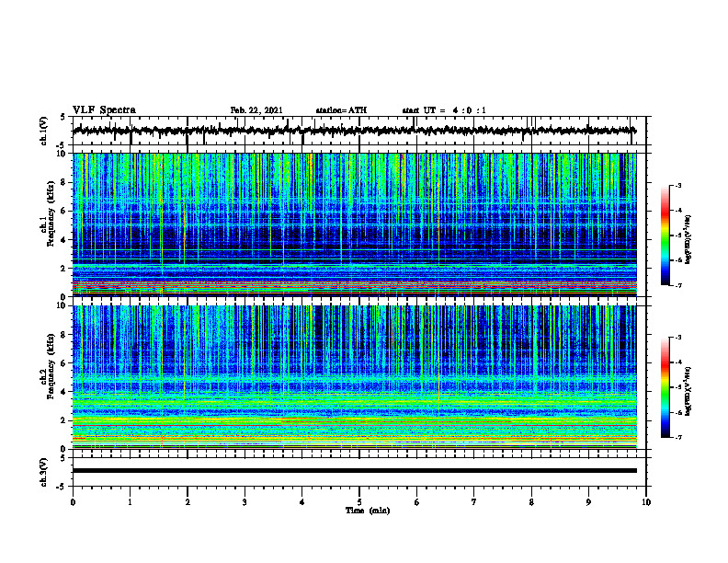Select the "Feb. 22, 2021" date label

tap(256, 110)
